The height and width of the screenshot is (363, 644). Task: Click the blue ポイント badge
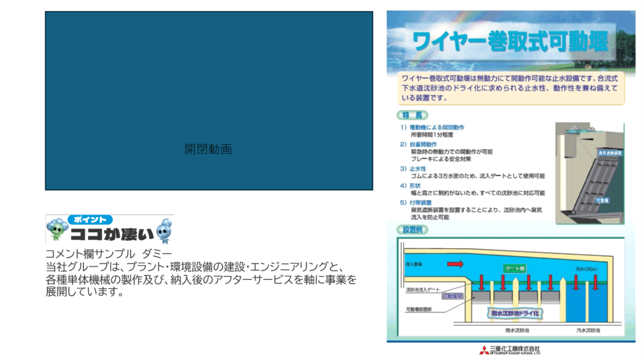(x=90, y=220)
